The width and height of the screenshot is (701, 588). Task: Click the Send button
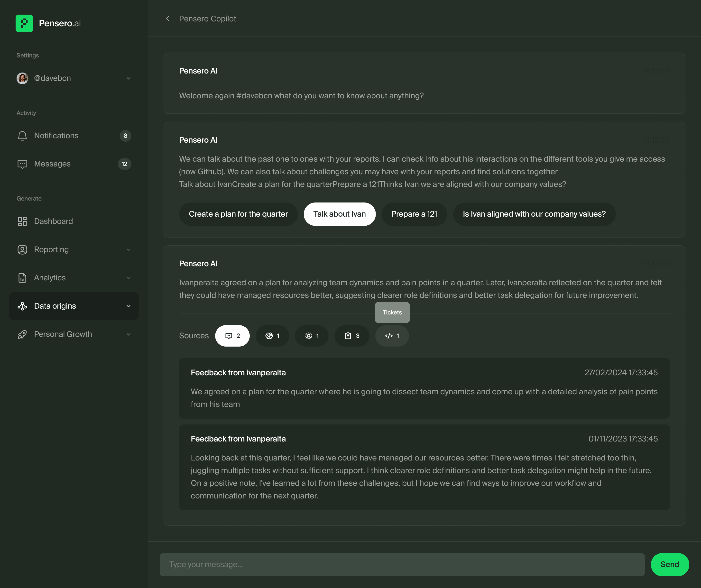click(670, 565)
